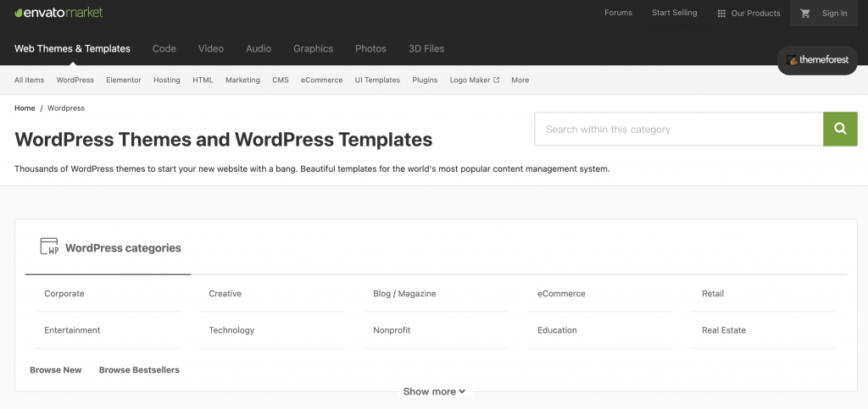
Task: Click the Wordpress breadcrumb item
Action: click(66, 108)
